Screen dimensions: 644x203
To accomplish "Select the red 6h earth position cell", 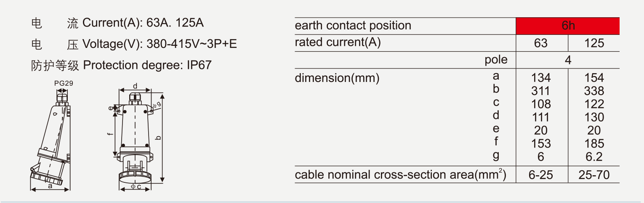I will [568, 26].
